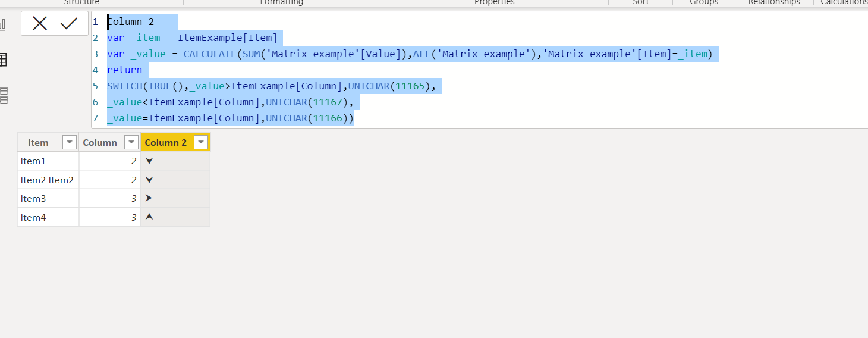Commit the formula with the checkmark icon

69,23
